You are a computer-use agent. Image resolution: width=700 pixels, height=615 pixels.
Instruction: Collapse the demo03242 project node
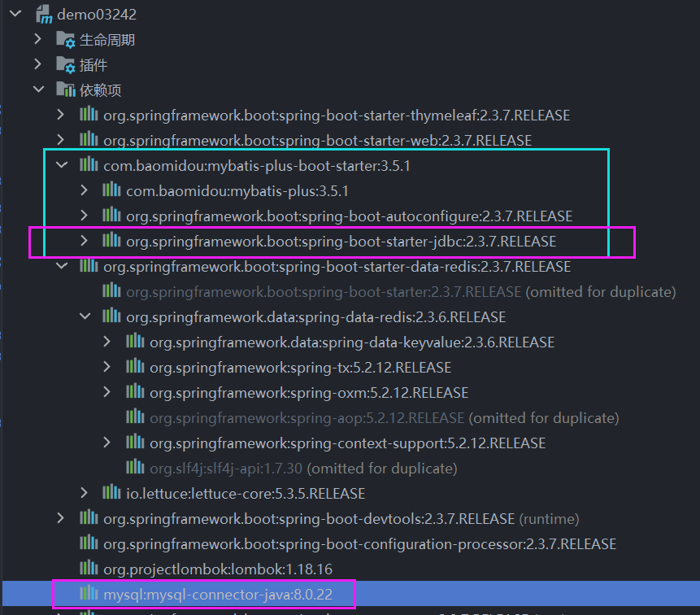(15, 14)
